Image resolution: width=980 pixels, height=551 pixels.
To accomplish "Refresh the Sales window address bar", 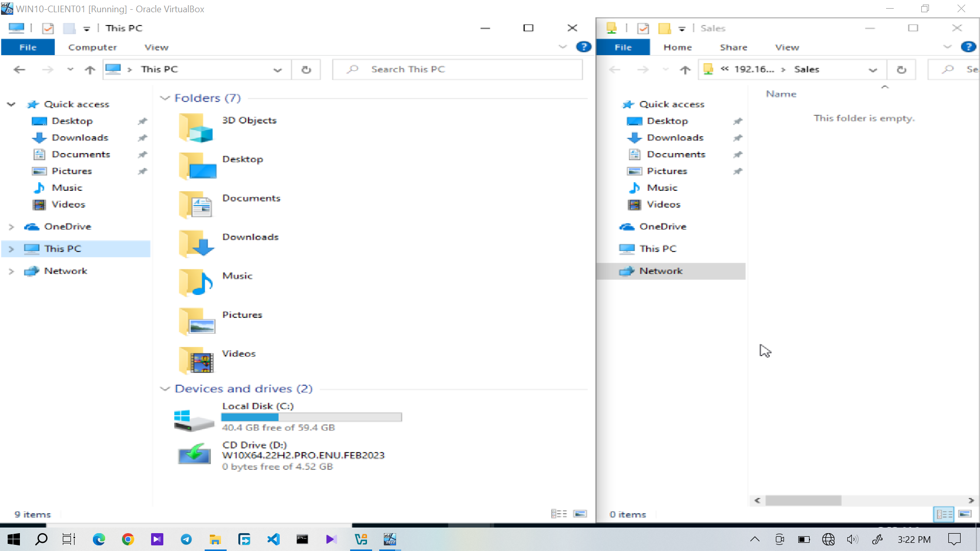I will tap(901, 69).
